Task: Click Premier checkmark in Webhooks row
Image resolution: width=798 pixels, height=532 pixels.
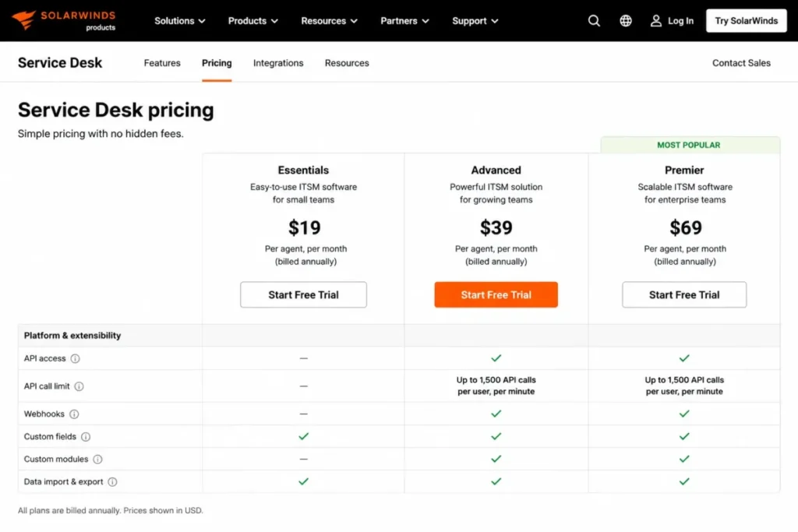Action: (x=684, y=414)
